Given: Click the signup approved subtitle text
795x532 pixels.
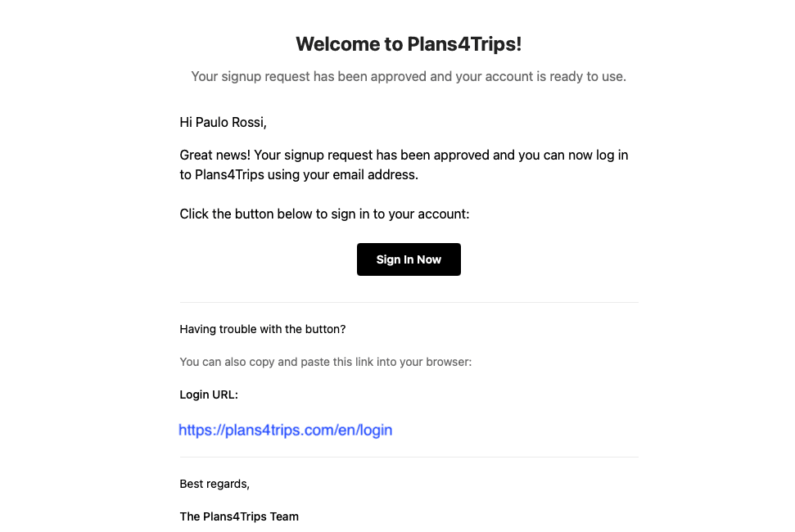Looking at the screenshot, I should [x=409, y=76].
